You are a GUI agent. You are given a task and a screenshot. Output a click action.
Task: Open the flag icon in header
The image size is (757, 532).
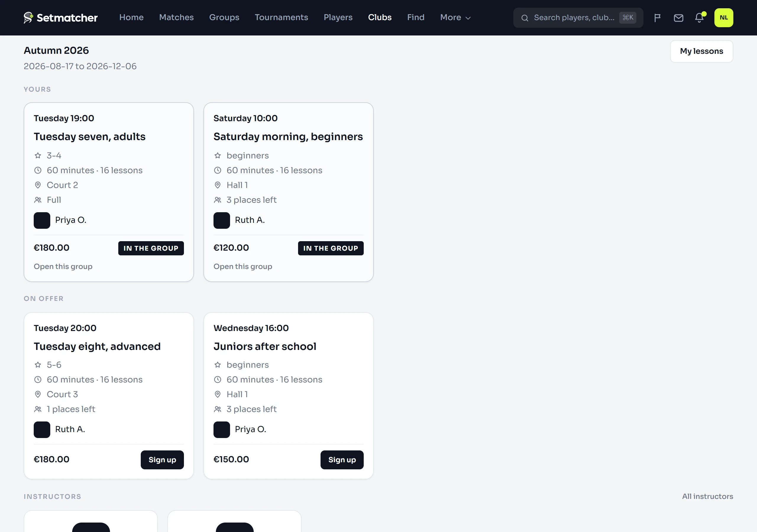point(657,18)
